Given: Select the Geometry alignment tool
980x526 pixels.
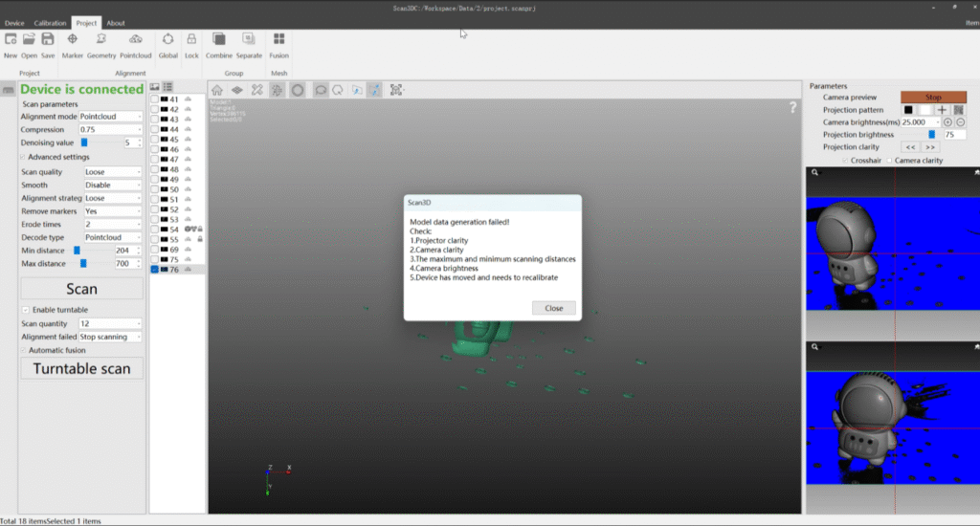Looking at the screenshot, I should pyautogui.click(x=101, y=39).
